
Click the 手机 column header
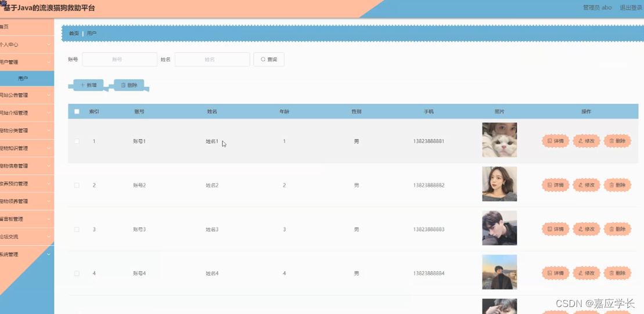(429, 111)
